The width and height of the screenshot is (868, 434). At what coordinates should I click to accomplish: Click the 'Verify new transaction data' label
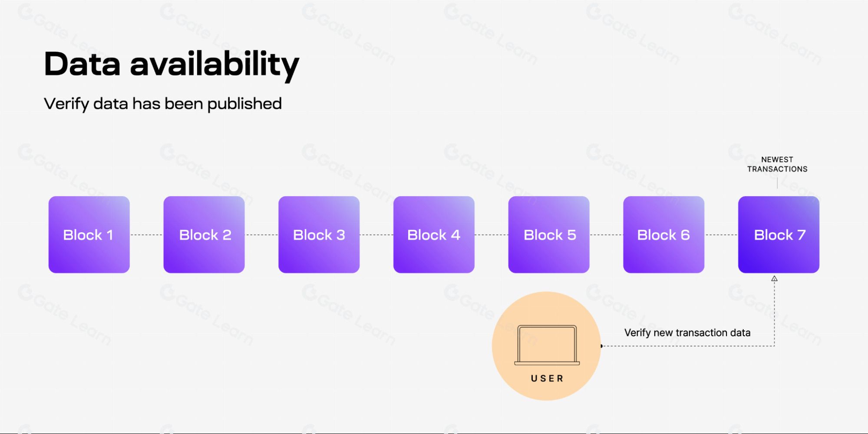(687, 333)
